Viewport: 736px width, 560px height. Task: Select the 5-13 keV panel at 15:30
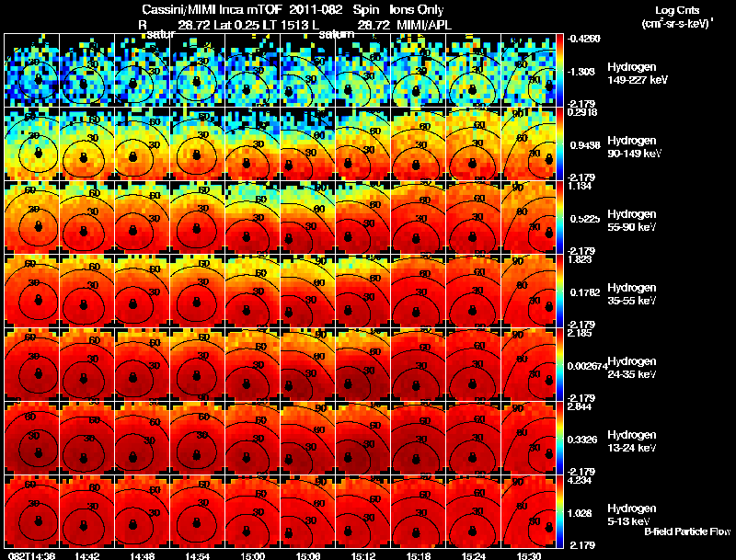(528, 511)
